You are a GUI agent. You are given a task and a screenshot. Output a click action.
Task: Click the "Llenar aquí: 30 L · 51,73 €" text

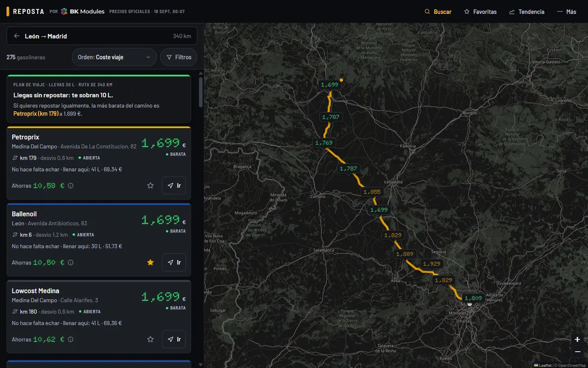point(93,246)
